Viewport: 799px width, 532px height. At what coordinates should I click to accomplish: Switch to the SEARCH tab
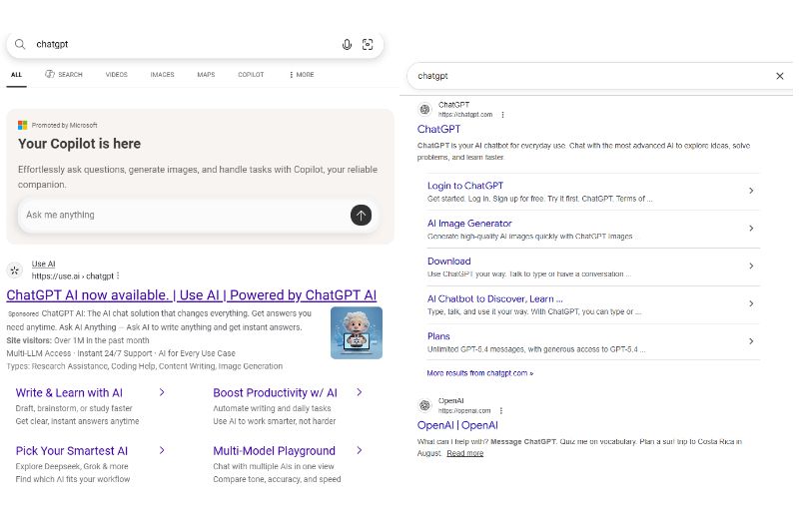pyautogui.click(x=64, y=74)
